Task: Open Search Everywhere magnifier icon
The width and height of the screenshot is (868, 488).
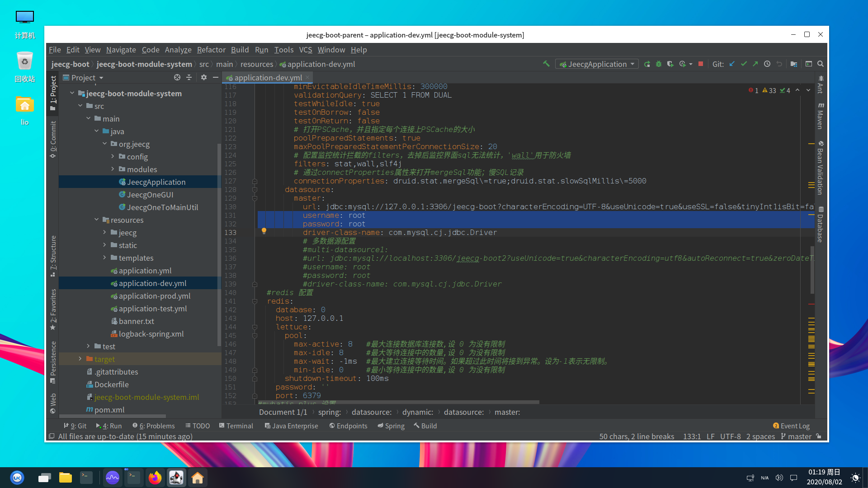Action: 821,64
